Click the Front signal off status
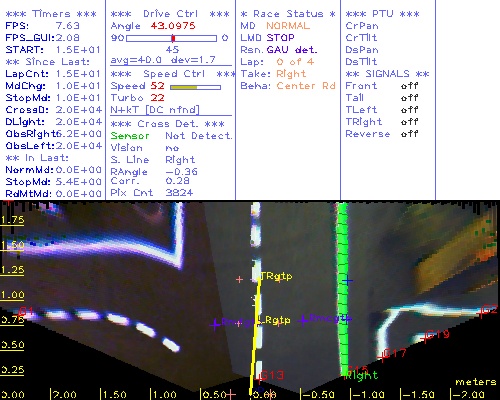The width and height of the screenshot is (500, 400). [x=409, y=86]
